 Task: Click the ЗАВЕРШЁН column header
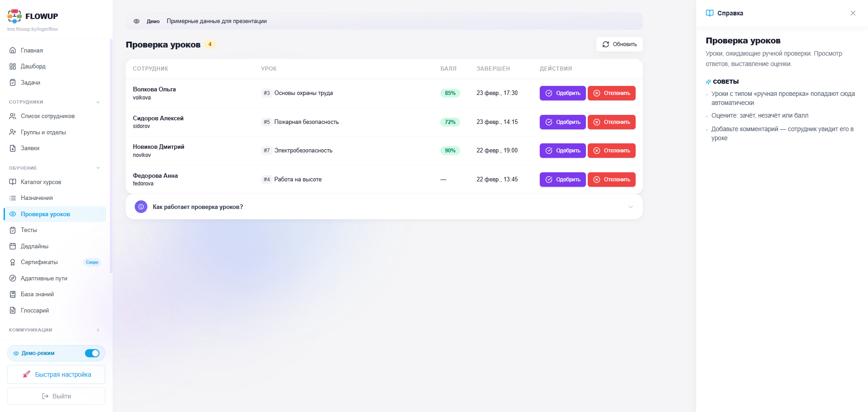tap(493, 69)
